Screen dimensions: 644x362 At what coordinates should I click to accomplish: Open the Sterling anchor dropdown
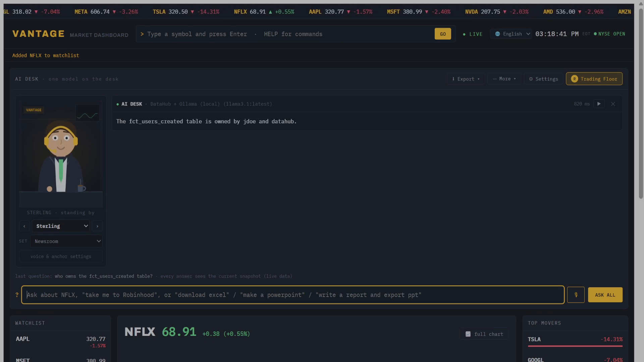(x=61, y=226)
